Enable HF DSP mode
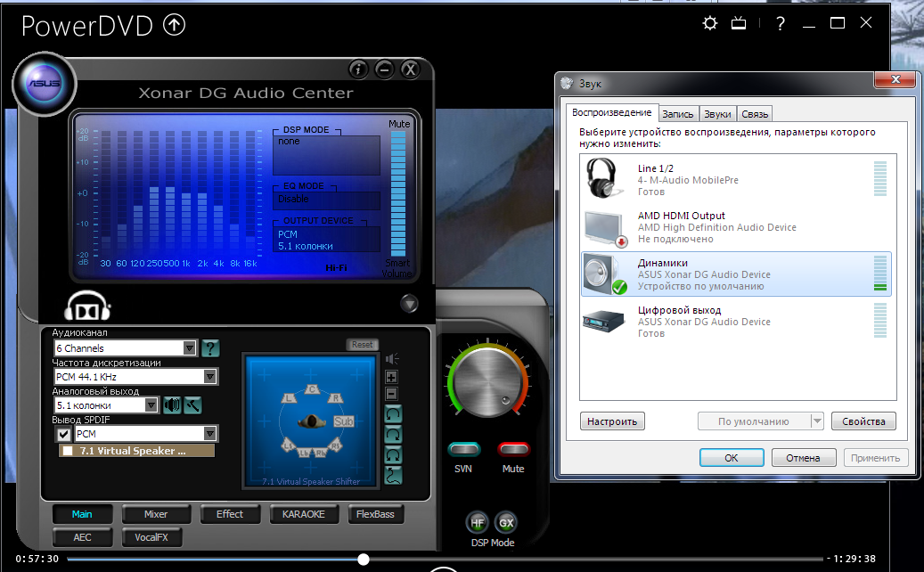Image resolution: width=924 pixels, height=572 pixels. (478, 523)
